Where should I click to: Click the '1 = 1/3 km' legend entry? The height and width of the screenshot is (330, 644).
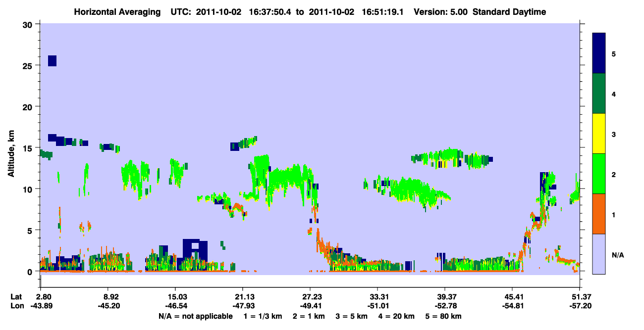[x=263, y=316]
